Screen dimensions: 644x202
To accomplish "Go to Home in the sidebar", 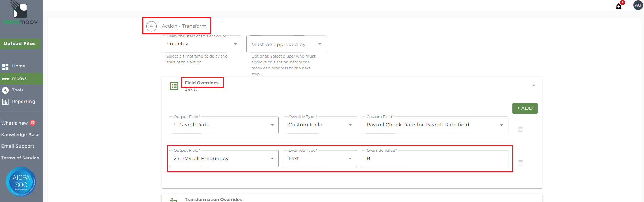I will (19, 66).
